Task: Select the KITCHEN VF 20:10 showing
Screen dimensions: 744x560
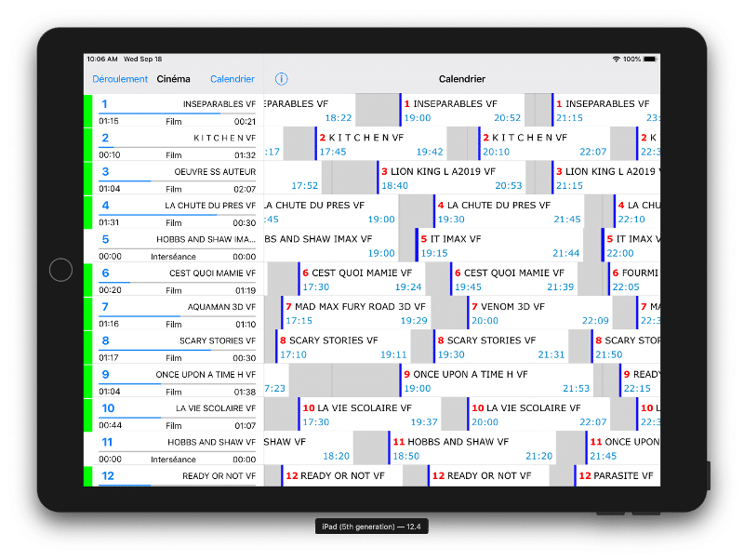Action: coord(544,144)
